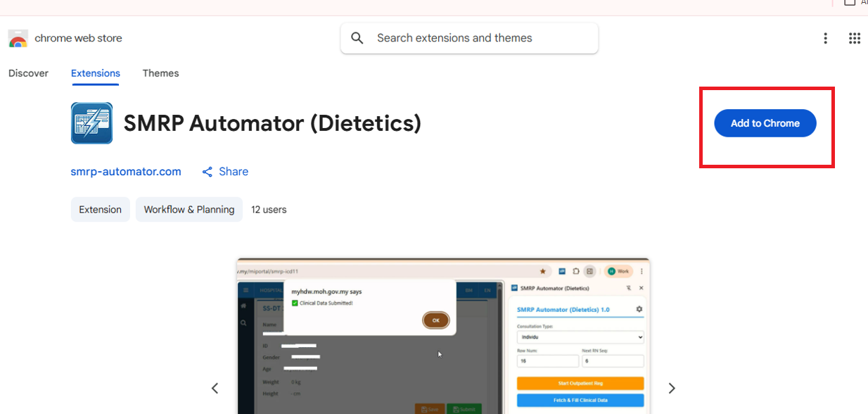This screenshot has width=868, height=414.
Task: Click the three-dot more options icon
Action: click(x=825, y=38)
